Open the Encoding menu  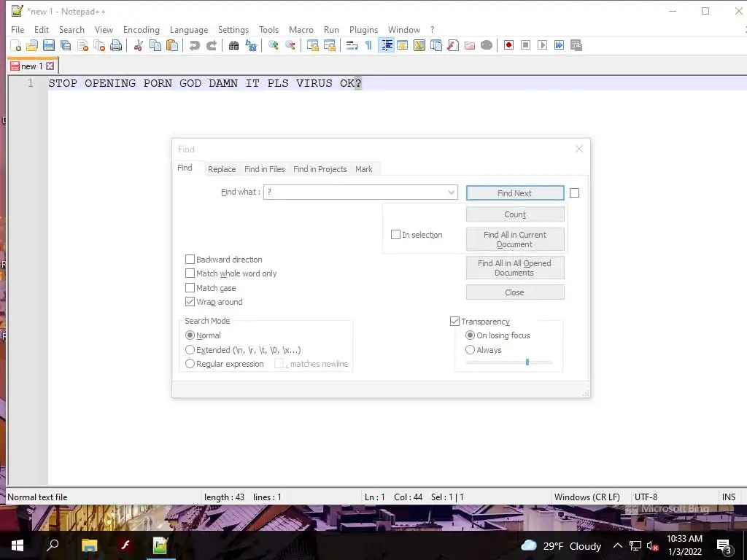tap(141, 29)
